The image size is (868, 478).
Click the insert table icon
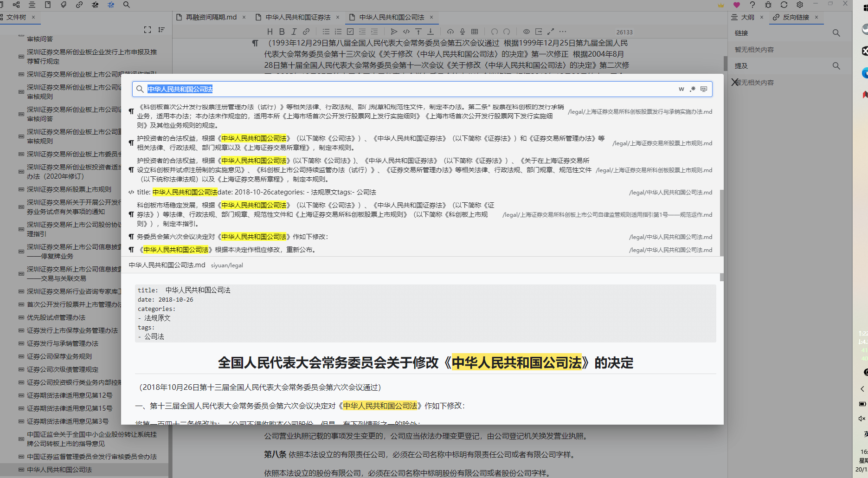click(x=475, y=32)
